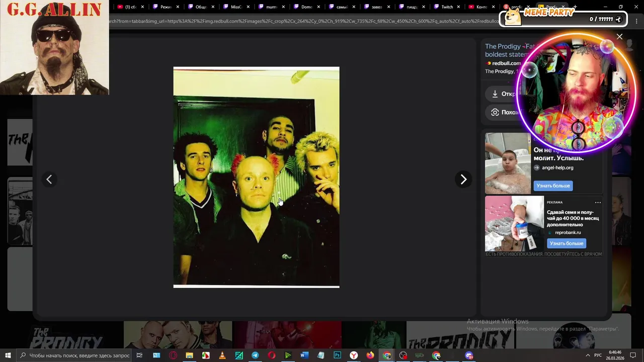Click 'Узнать больше' in reprobank.ru ad
644x362 pixels.
[x=566, y=243]
